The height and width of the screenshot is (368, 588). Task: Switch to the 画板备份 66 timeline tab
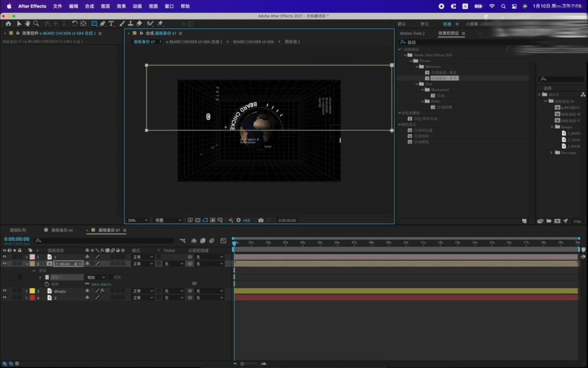coord(62,230)
